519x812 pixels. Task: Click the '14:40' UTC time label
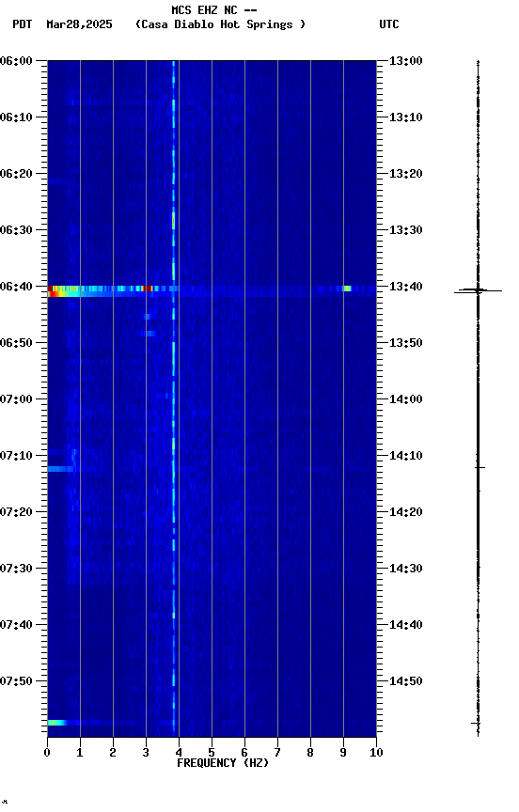point(406,625)
